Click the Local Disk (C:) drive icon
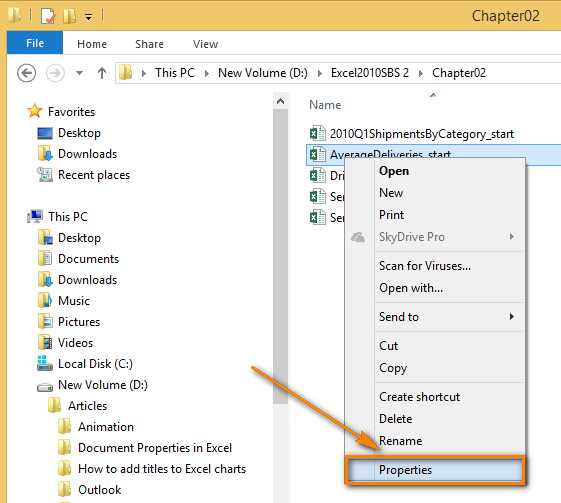Viewport: 561px width, 503px height. tap(45, 363)
